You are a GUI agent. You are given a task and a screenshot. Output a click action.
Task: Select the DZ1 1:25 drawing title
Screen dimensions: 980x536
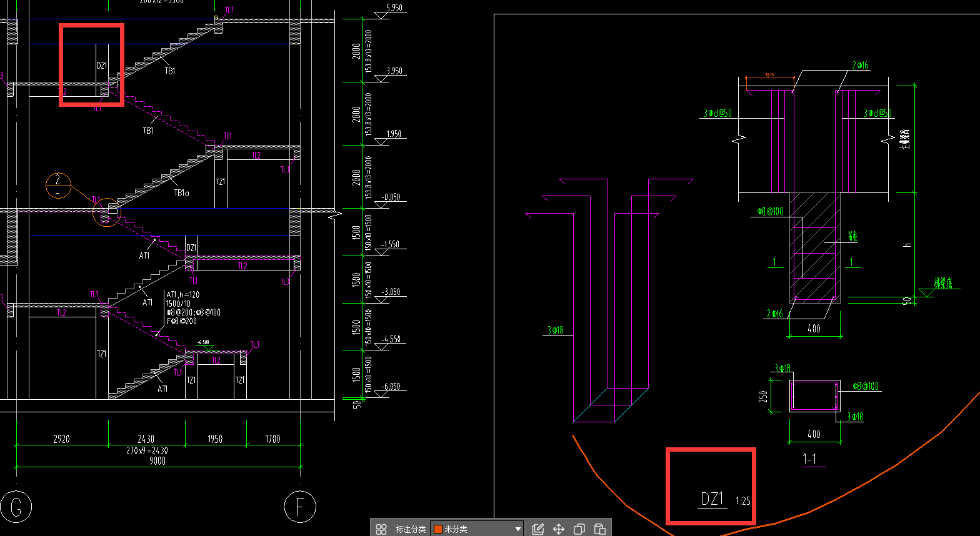[x=724, y=499]
